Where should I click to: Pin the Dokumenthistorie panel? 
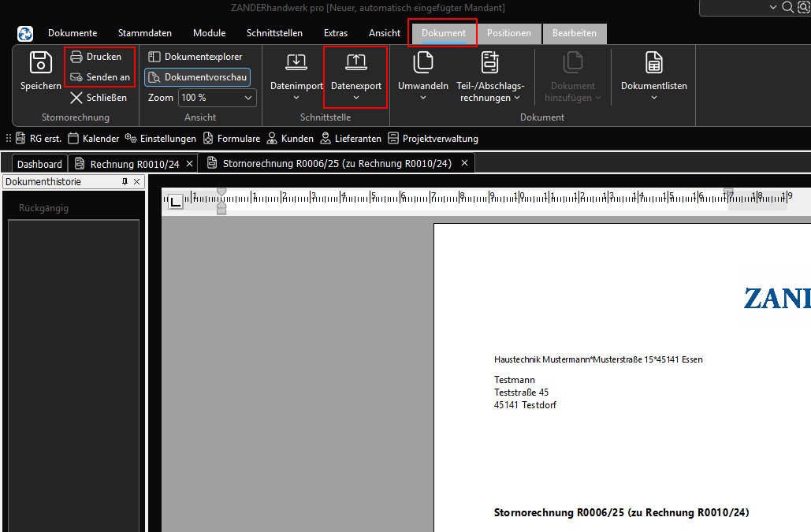125,182
